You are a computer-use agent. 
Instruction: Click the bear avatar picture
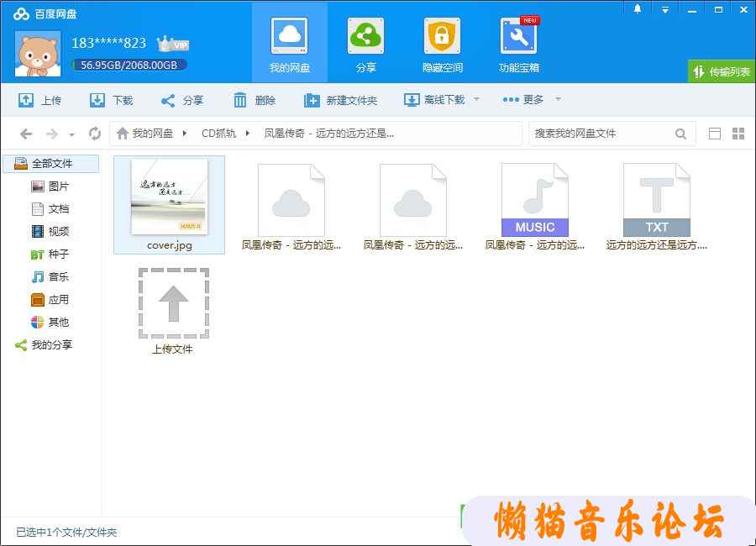click(38, 54)
